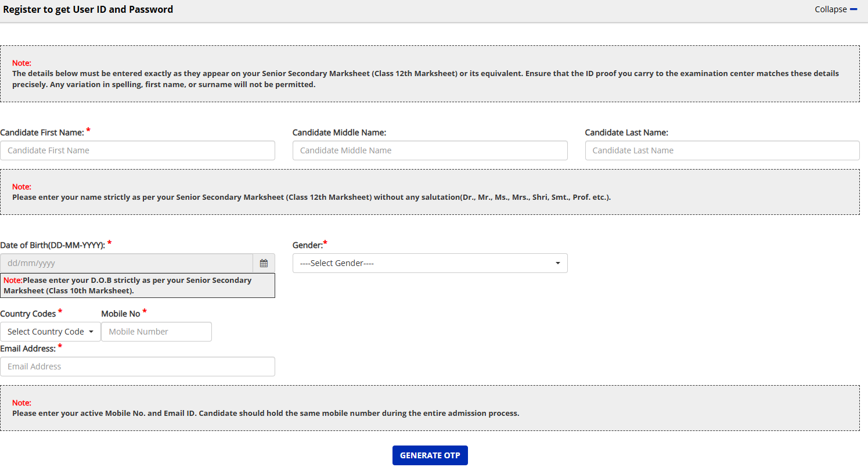The width and height of the screenshot is (868, 467).
Task: Select the Candidate Last Name text box
Action: point(722,150)
